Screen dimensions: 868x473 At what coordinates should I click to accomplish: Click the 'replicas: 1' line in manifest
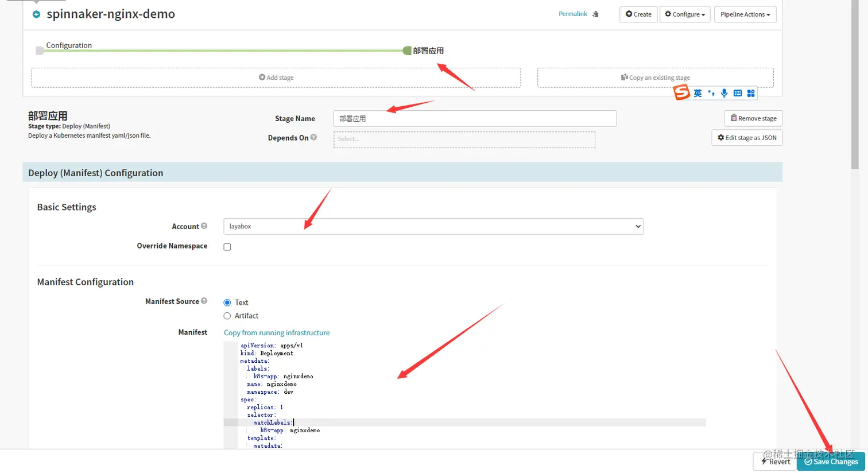click(x=265, y=407)
